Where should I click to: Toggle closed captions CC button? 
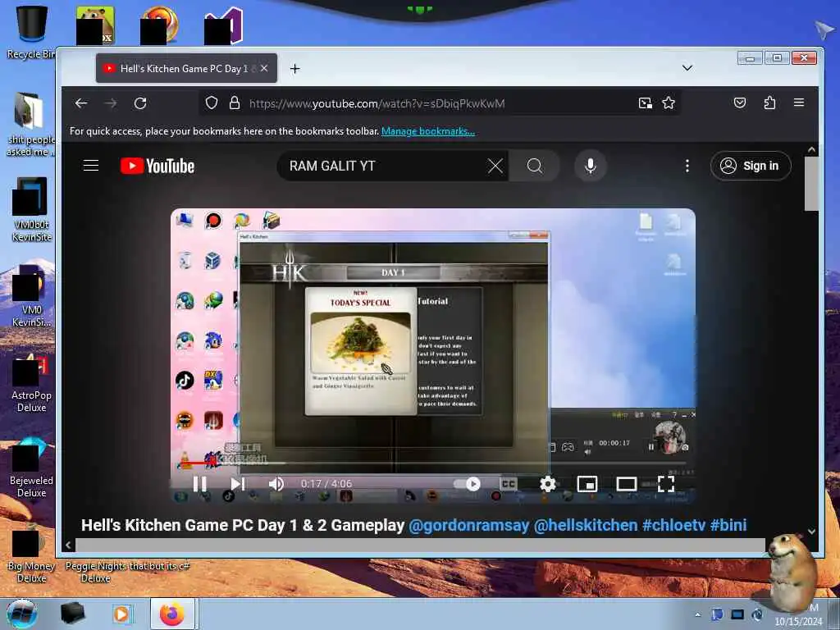pyautogui.click(x=509, y=484)
